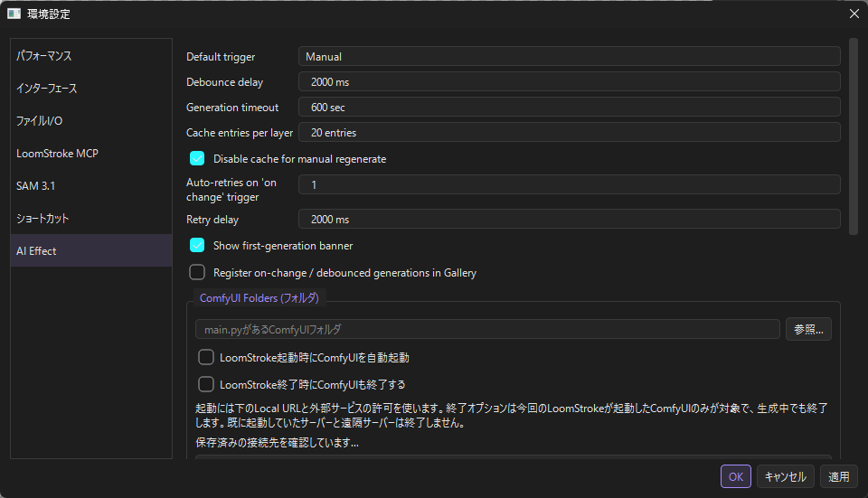Open the Default trigger dropdown

pyautogui.click(x=569, y=56)
